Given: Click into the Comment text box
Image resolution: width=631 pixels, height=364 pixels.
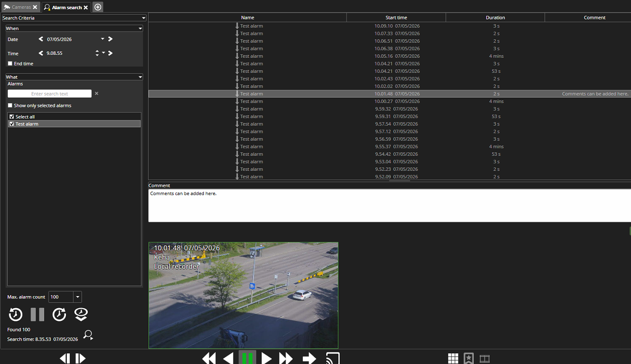Looking at the screenshot, I should 389,205.
